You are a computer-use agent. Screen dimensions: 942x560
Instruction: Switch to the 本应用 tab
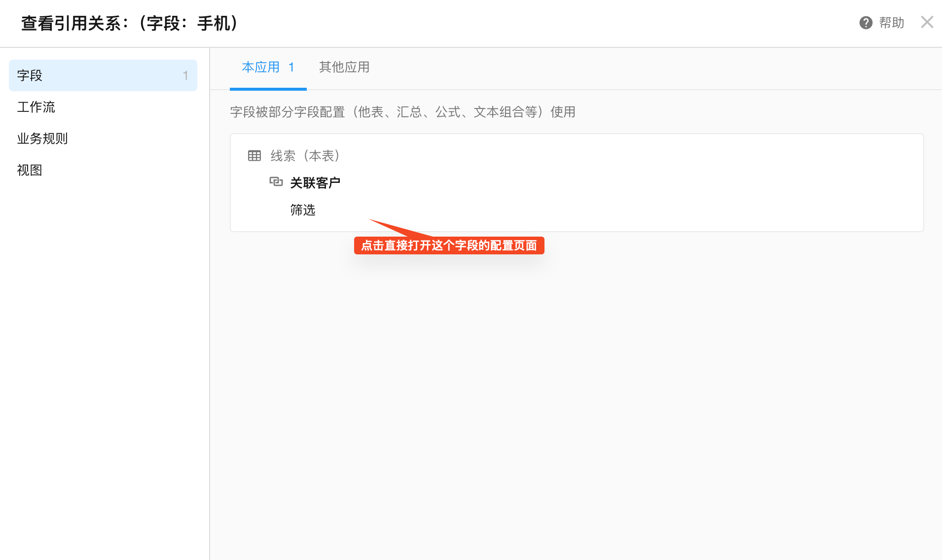tap(261, 67)
